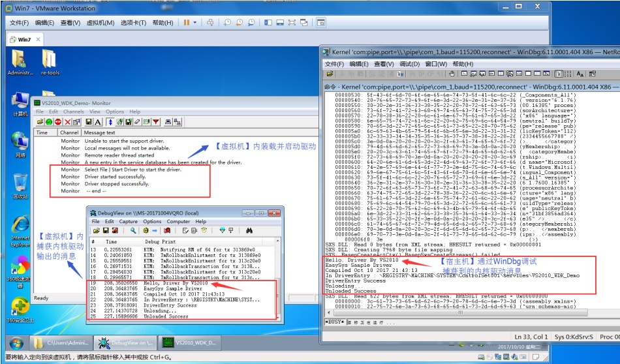Save log with Monitor floppy disk icon
Viewport: 620px width, 364px height.
(89, 122)
